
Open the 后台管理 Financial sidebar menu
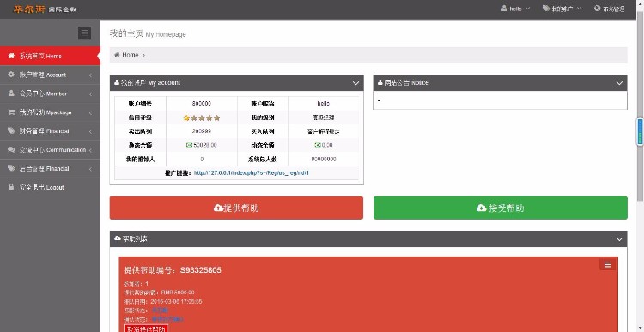tap(50, 169)
